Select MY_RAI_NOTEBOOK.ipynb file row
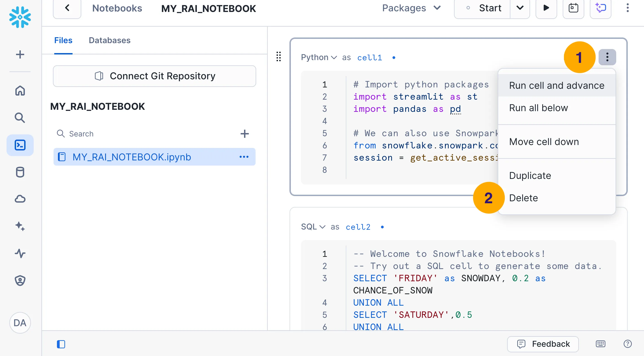Viewport: 644px width, 356px height. pos(155,157)
